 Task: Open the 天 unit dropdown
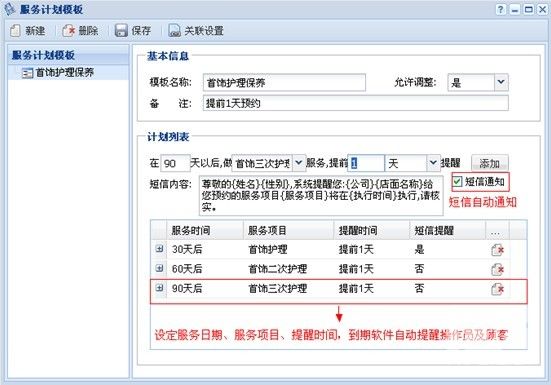point(433,163)
